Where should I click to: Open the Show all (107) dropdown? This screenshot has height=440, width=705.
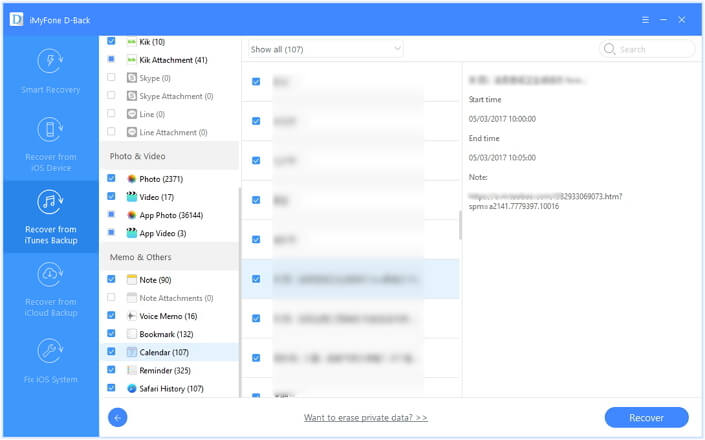325,49
